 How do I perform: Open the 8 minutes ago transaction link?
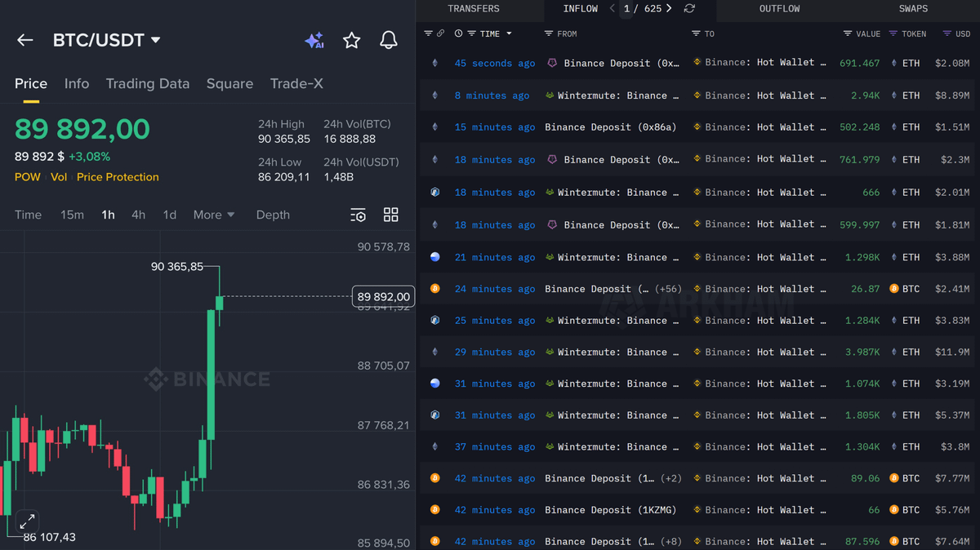click(492, 95)
